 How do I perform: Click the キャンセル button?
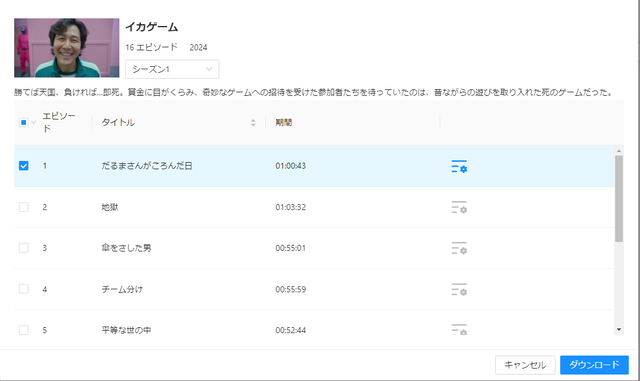(x=525, y=365)
